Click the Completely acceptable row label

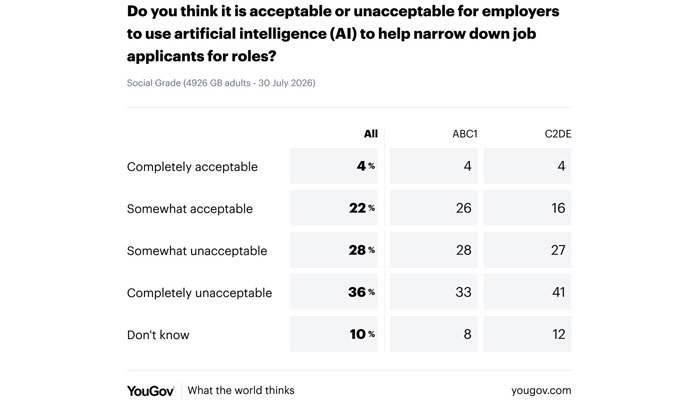click(192, 167)
